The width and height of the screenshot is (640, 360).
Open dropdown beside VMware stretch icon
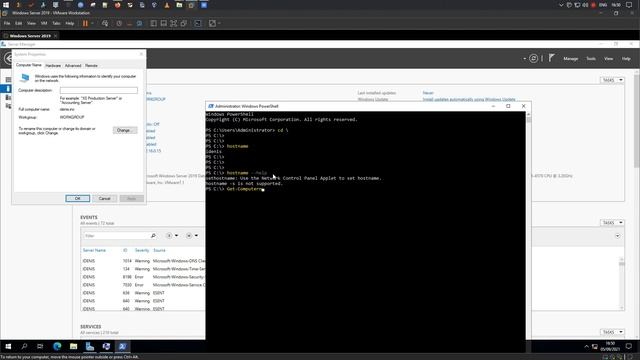[x=219, y=24]
